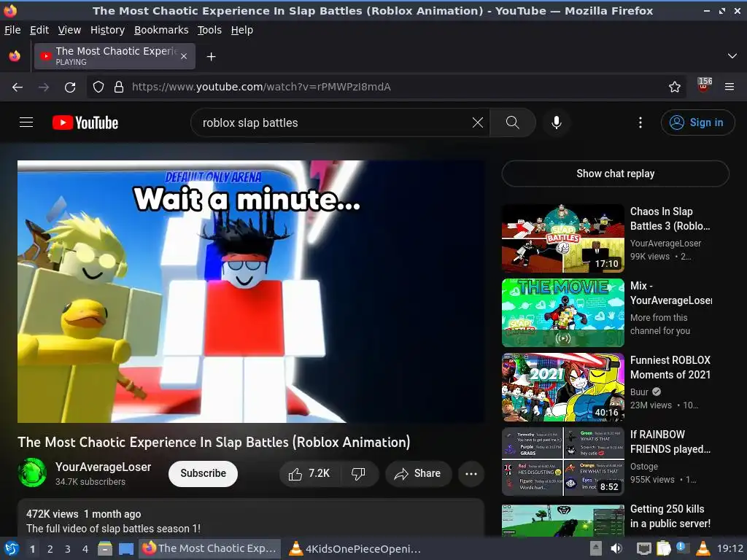The height and width of the screenshot is (560, 747).
Task: Click the system start menu icon
Action: pos(12,548)
